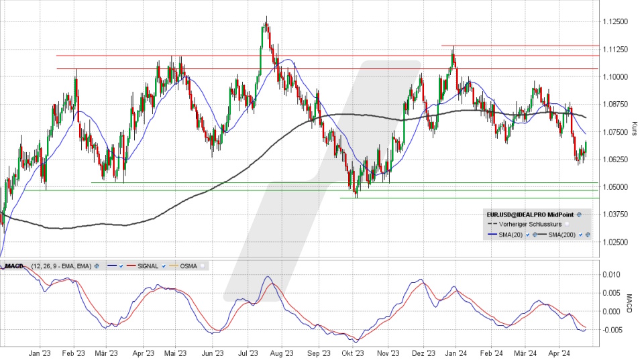Open the SMA(200) indicator settings icon
Screen dimensions: 644x362
(x=588, y=235)
